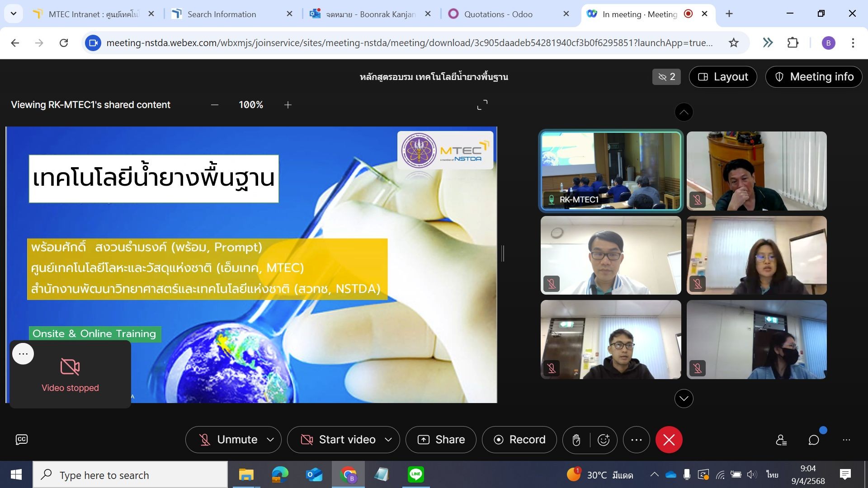Open the tab search dropdown
This screenshot has width=868, height=488.
point(14,14)
